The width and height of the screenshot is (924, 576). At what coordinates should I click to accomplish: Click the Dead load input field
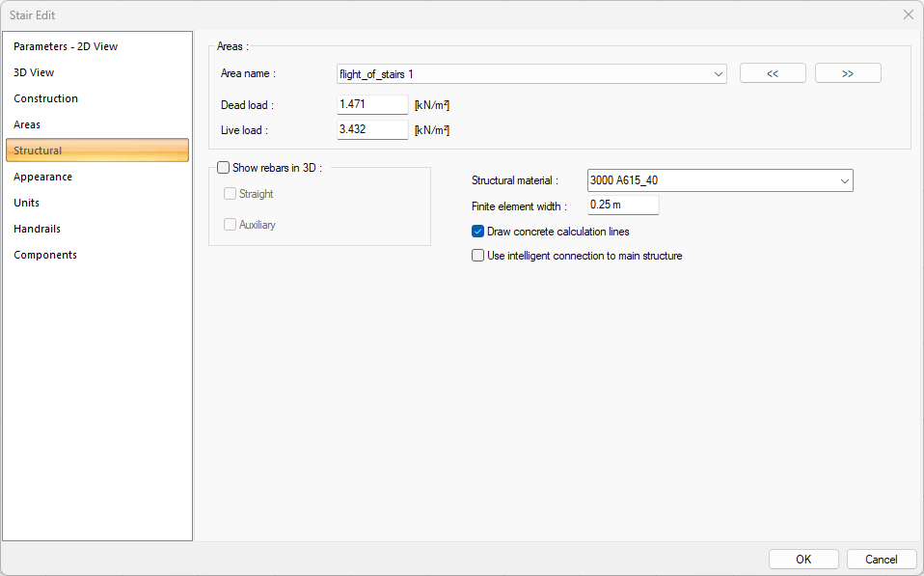(x=372, y=104)
